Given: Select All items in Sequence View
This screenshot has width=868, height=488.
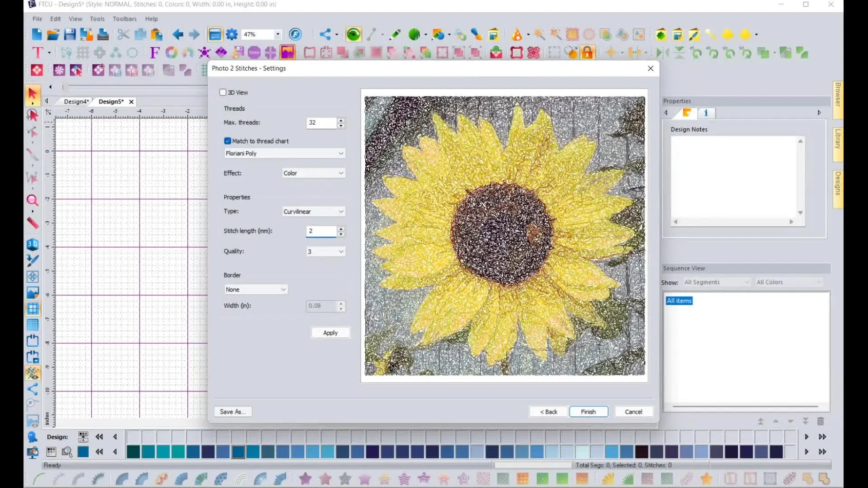Looking at the screenshot, I should 679,301.
